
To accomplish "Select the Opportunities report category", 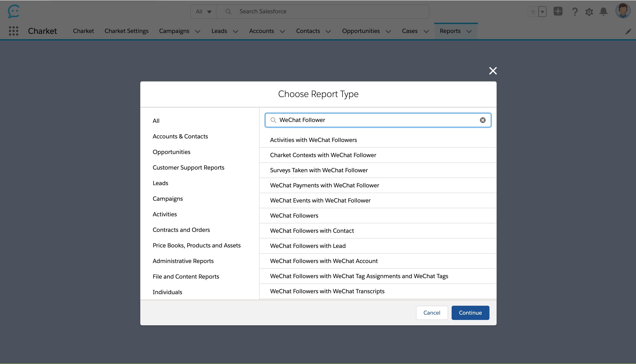I will (171, 152).
